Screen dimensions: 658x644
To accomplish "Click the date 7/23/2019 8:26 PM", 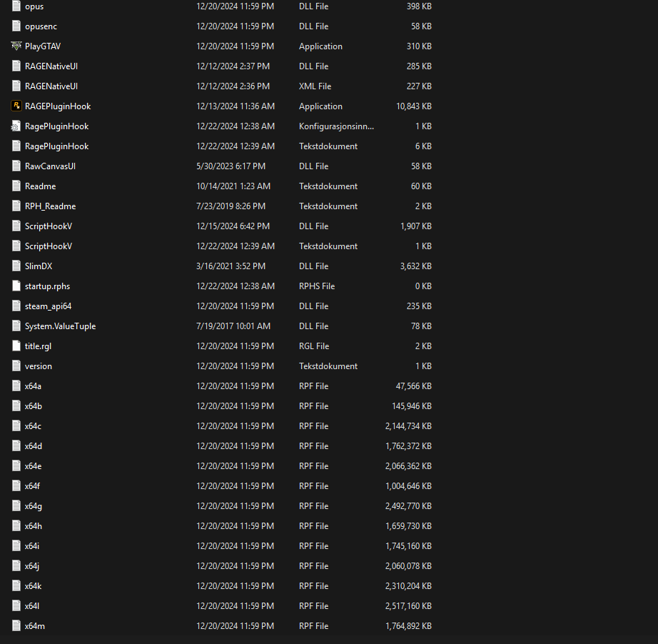I will coord(231,206).
